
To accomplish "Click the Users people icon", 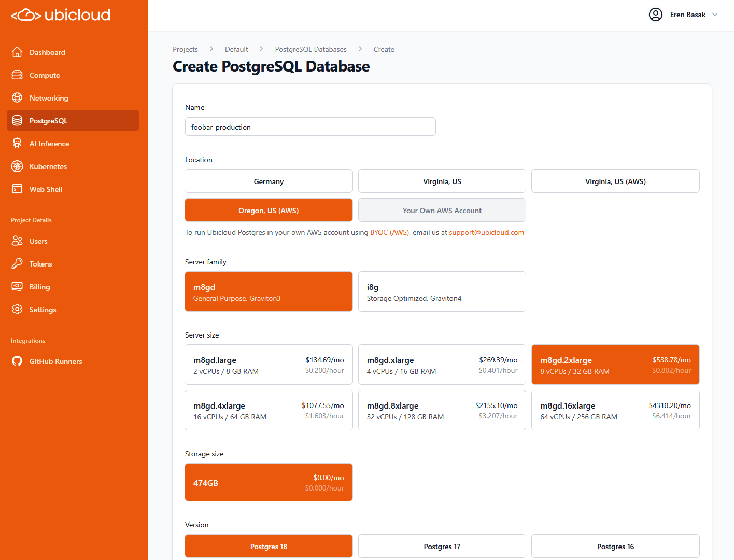I will tap(17, 241).
